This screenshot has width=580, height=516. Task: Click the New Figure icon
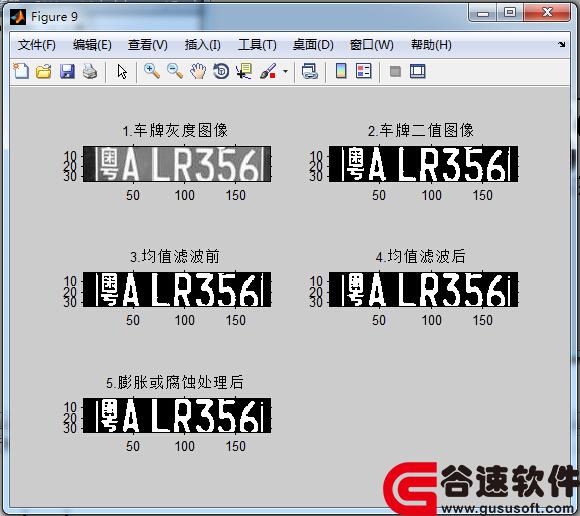[x=21, y=71]
